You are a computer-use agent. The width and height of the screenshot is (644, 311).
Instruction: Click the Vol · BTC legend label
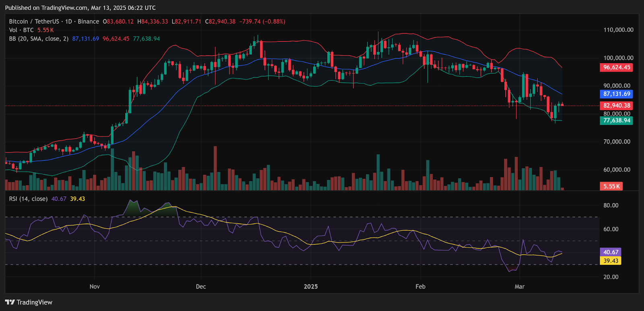21,30
